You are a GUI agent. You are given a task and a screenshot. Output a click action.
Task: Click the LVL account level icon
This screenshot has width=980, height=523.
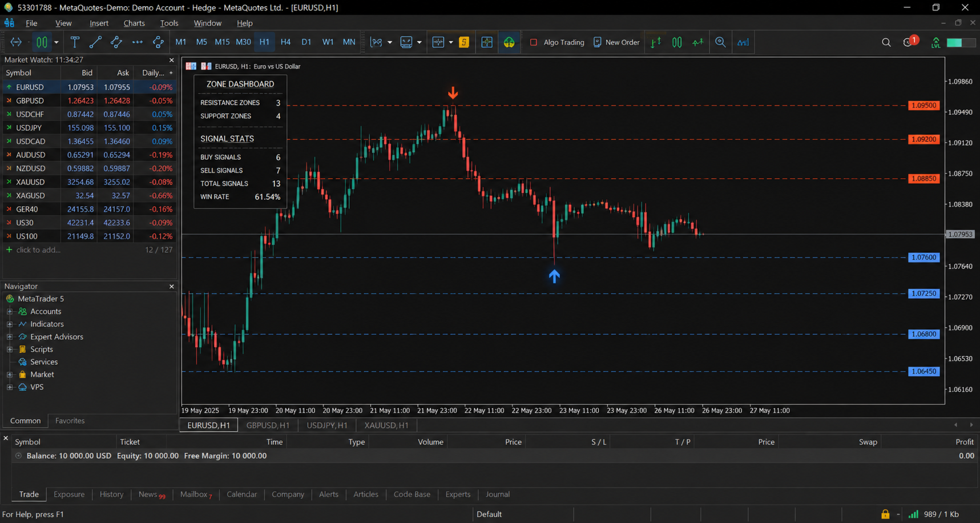(936, 42)
